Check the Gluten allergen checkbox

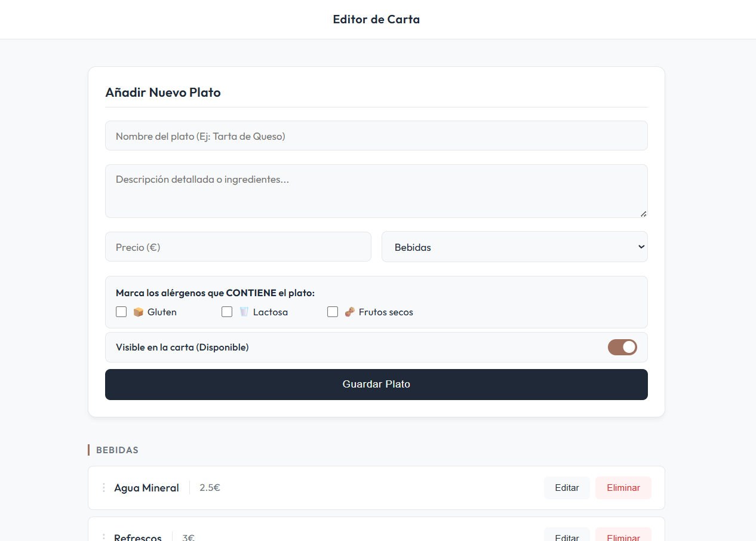121,312
